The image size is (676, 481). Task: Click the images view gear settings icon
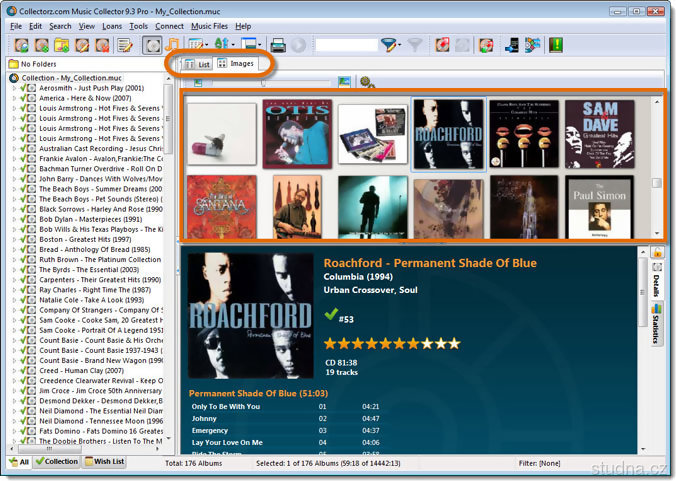click(x=367, y=82)
